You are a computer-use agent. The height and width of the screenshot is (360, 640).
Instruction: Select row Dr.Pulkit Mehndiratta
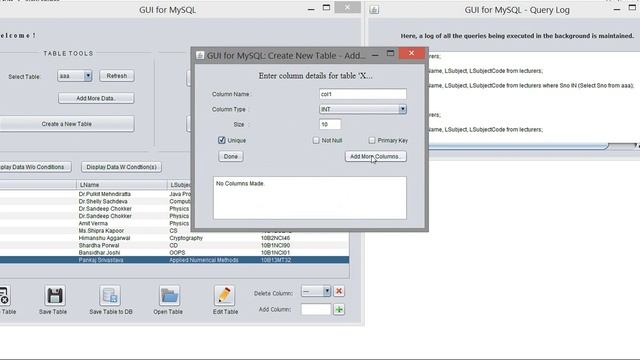click(174, 194)
